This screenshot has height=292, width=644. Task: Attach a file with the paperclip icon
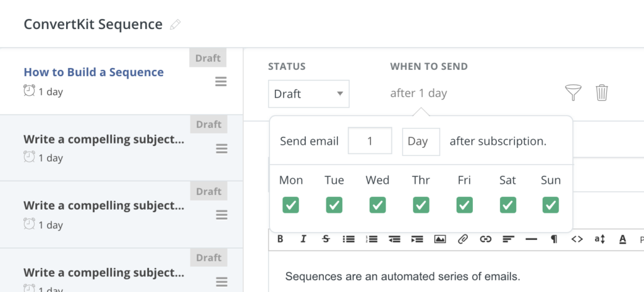tap(463, 239)
